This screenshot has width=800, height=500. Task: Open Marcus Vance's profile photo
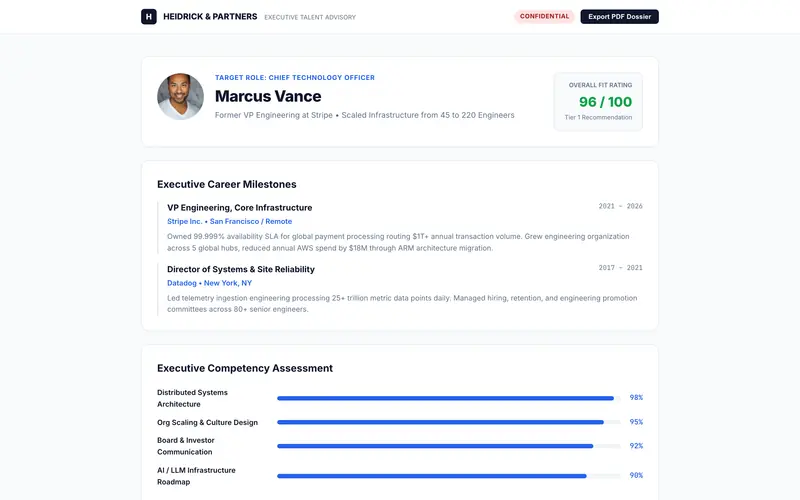point(180,96)
